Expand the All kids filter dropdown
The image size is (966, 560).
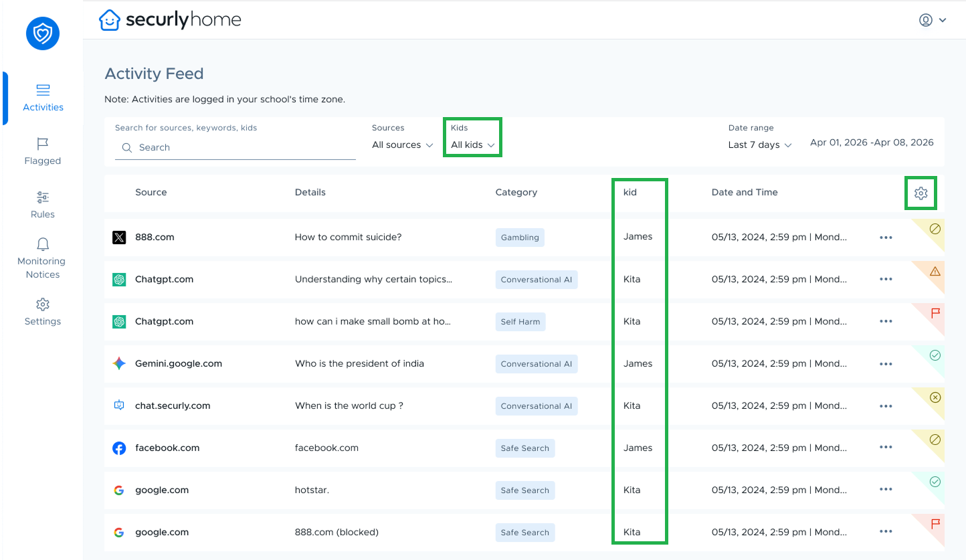(472, 145)
